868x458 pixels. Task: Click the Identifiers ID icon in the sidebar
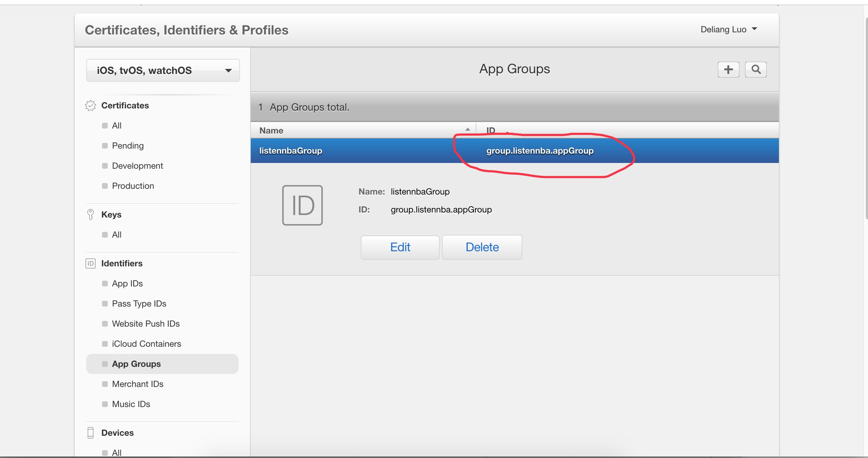(91, 263)
